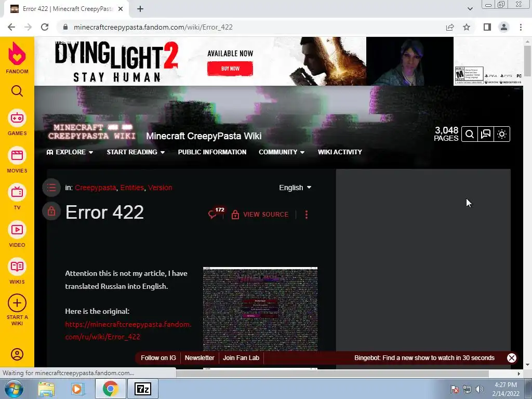Open the Chrome profile avatar

tap(504, 27)
